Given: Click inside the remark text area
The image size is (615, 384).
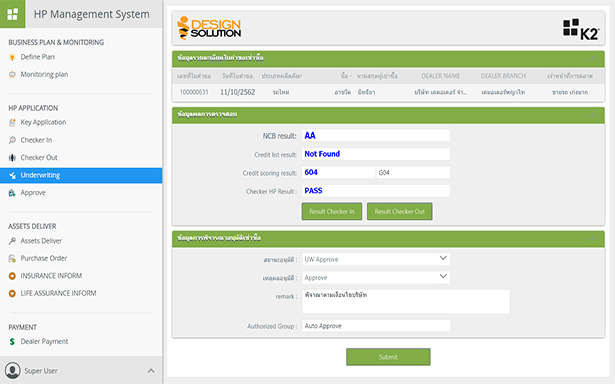Looking at the screenshot, I should coord(406,302).
